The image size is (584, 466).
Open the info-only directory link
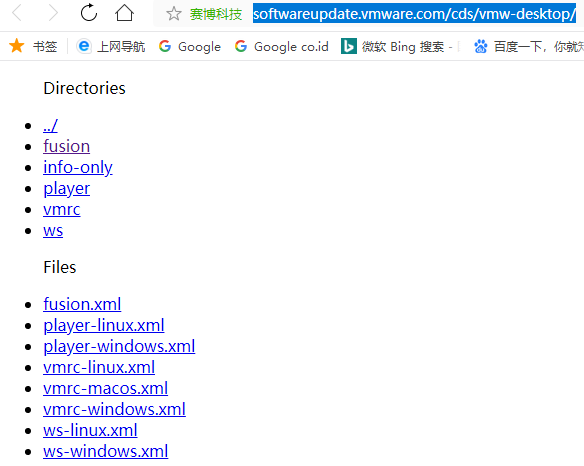pyautogui.click(x=78, y=167)
